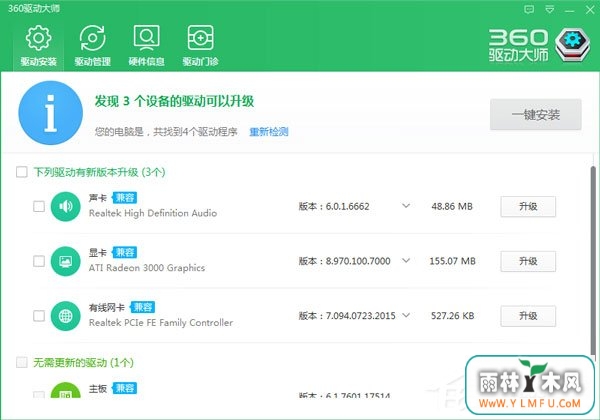Click the 声卡 speaker icon
The height and width of the screenshot is (420, 600).
tap(66, 207)
